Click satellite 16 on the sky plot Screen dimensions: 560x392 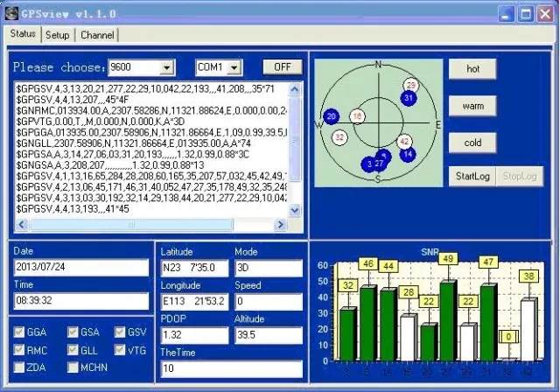pos(358,116)
